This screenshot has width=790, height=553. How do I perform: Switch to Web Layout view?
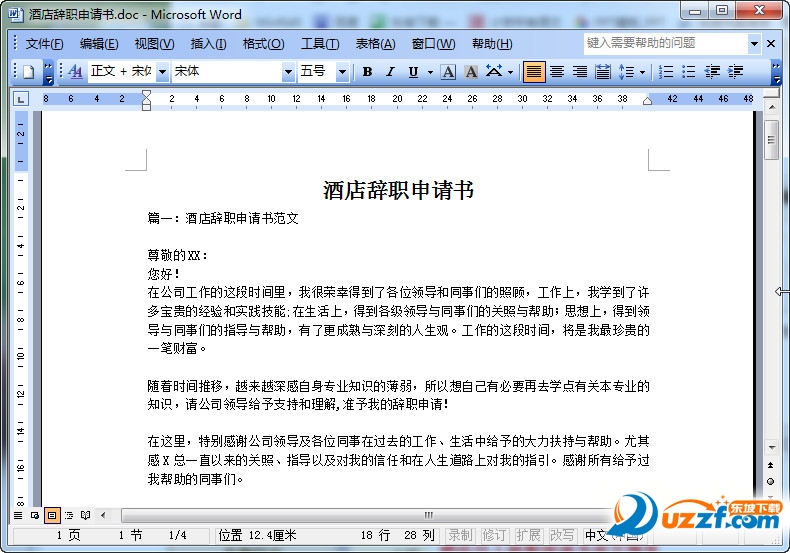pyautogui.click(x=35, y=515)
